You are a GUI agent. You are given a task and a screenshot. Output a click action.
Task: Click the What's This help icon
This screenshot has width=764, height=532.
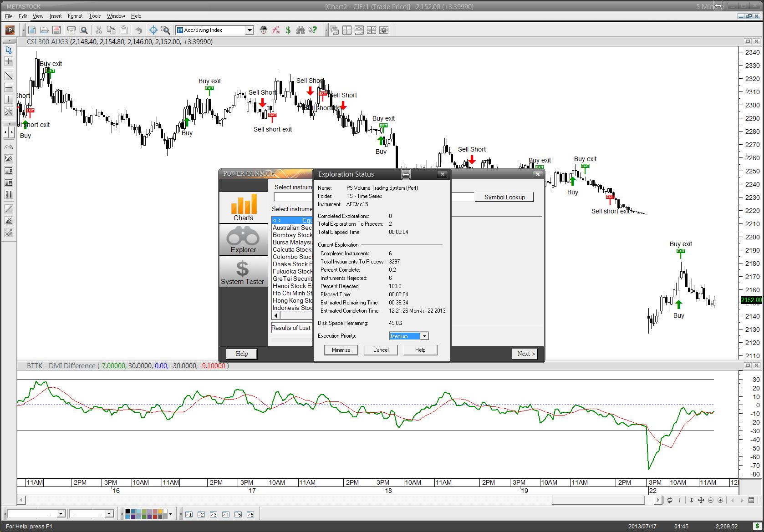point(313,30)
